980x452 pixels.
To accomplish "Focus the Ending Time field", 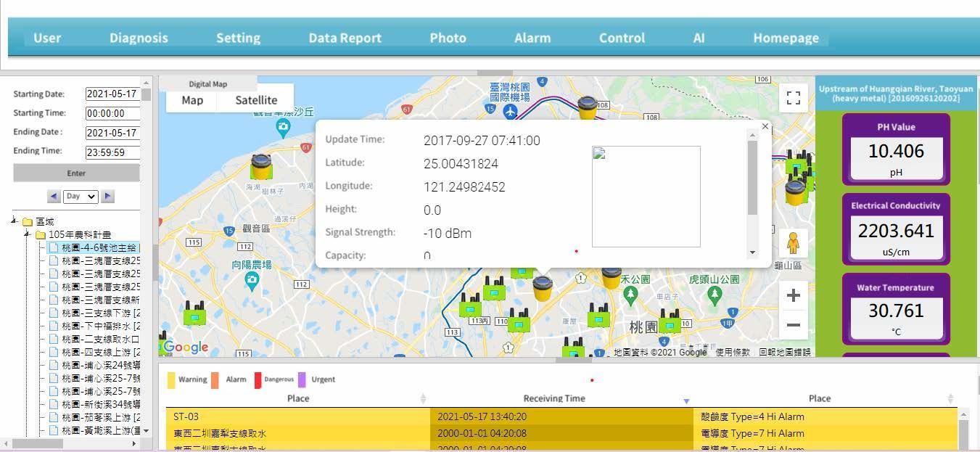I will point(112,152).
